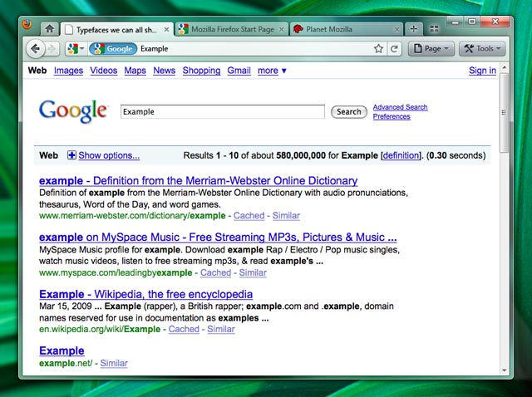532x397 pixels.
Task: Open Preferences link
Action: [x=392, y=116]
